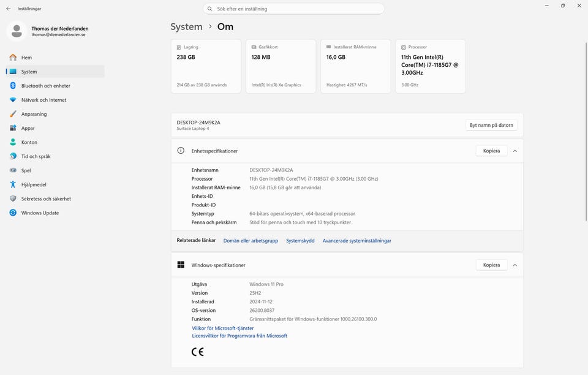Copy device specs with Kopiera button

[x=491, y=151]
